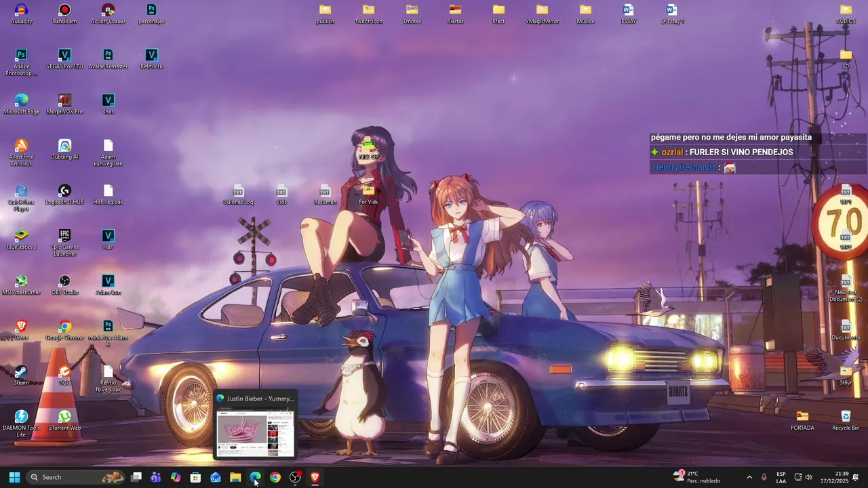Open the ESSAY Word document
Screen dimensions: 868x488
pyautogui.click(x=629, y=14)
